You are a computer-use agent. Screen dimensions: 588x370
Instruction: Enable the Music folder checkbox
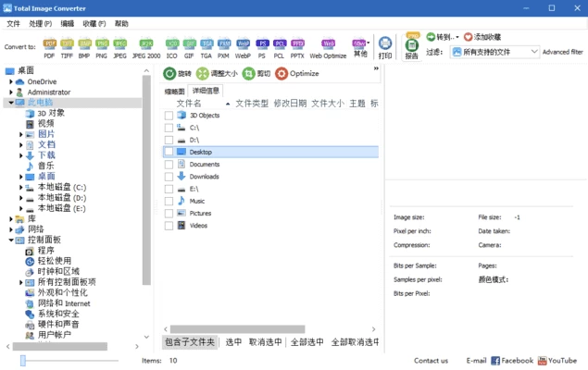tap(169, 201)
